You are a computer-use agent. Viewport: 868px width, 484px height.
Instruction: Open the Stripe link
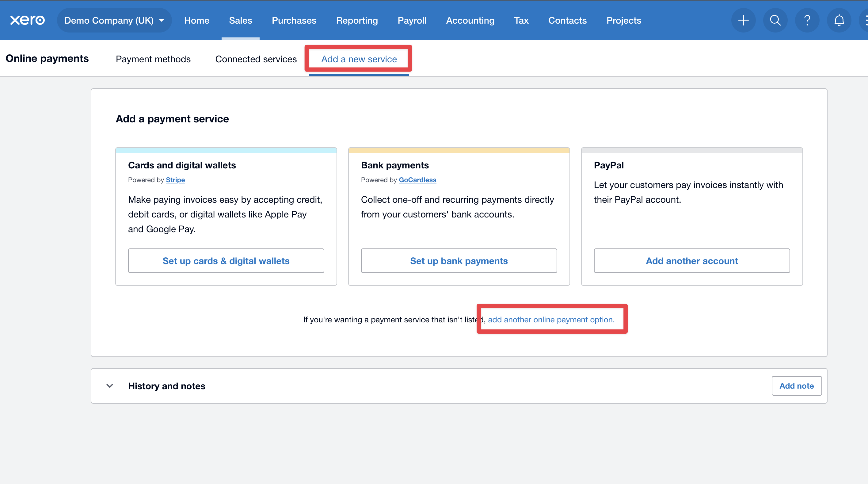tap(175, 180)
